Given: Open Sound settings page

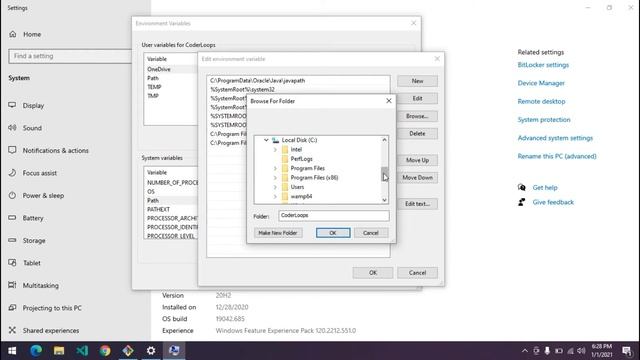Looking at the screenshot, I should (x=32, y=128).
